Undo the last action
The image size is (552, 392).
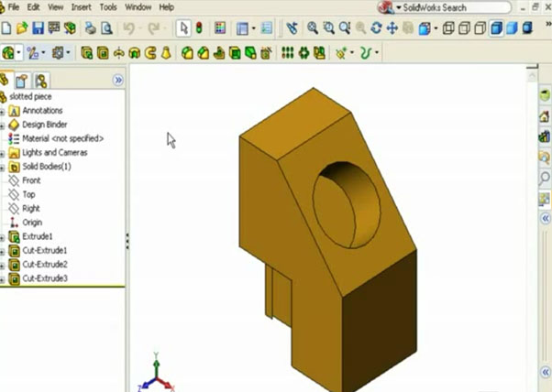(129, 28)
